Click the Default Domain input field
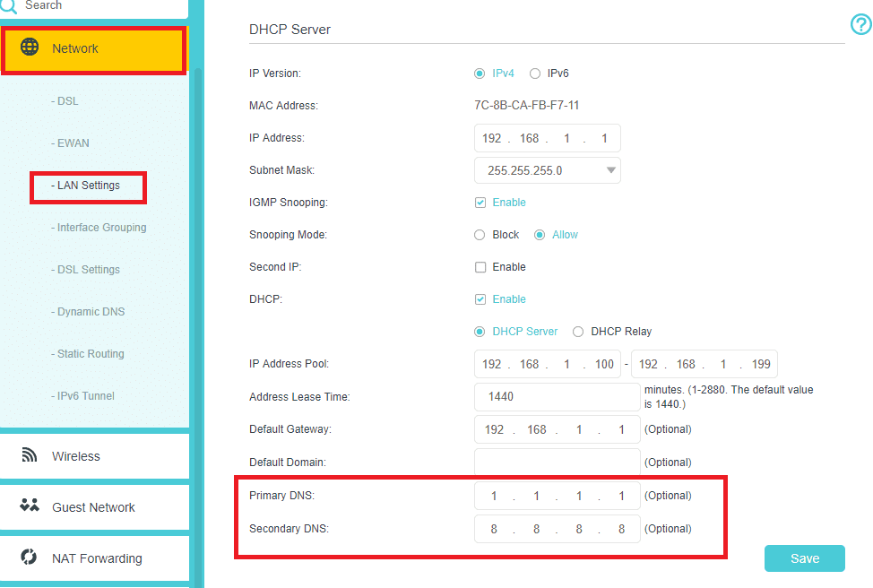873x588 pixels. [558, 463]
